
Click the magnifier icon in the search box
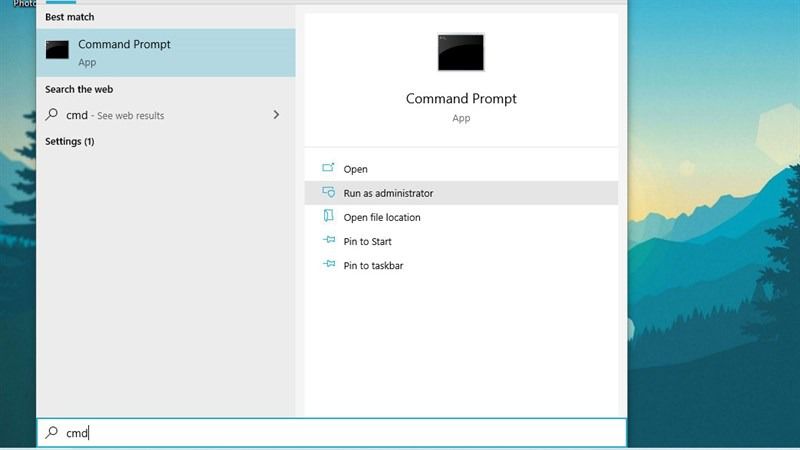(52, 432)
